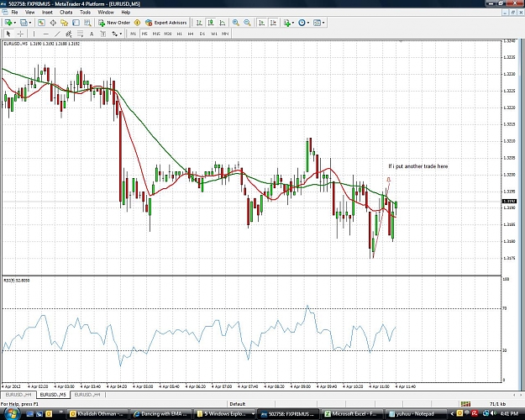Viewport: 525px width, 420px height.
Task: Expand the Indicators dropdown arrow
Action: point(293,23)
